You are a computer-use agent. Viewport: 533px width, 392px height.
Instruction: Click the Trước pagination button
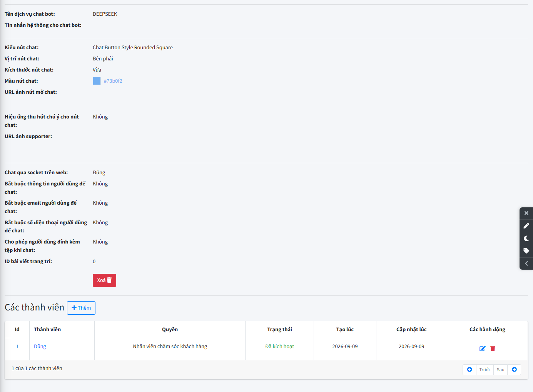tap(485, 370)
